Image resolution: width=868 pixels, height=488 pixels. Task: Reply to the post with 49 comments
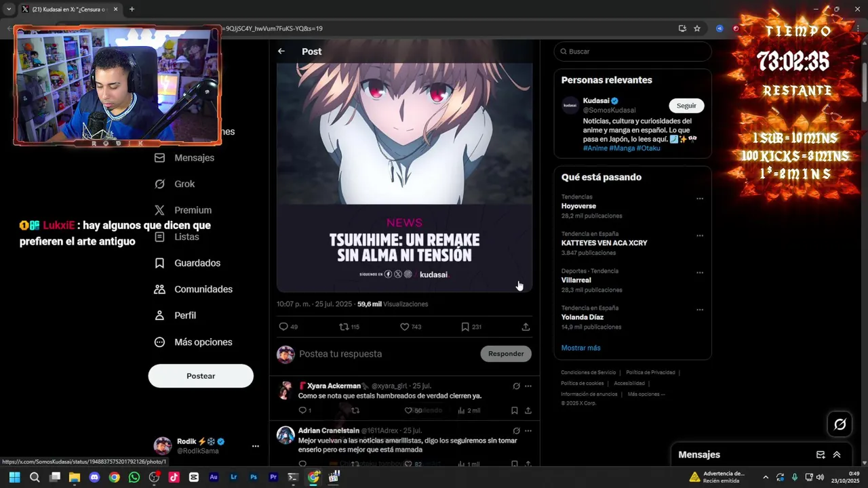pyautogui.click(x=288, y=327)
